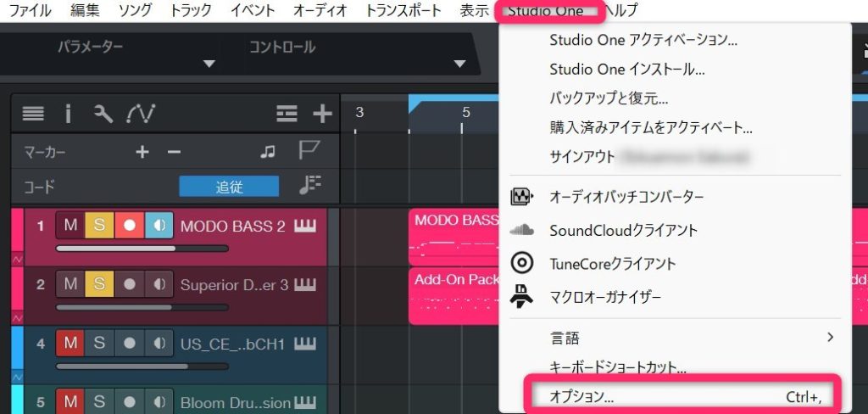Mute the MODO BASS 2 track
The width and height of the screenshot is (868, 414).
[x=70, y=227]
